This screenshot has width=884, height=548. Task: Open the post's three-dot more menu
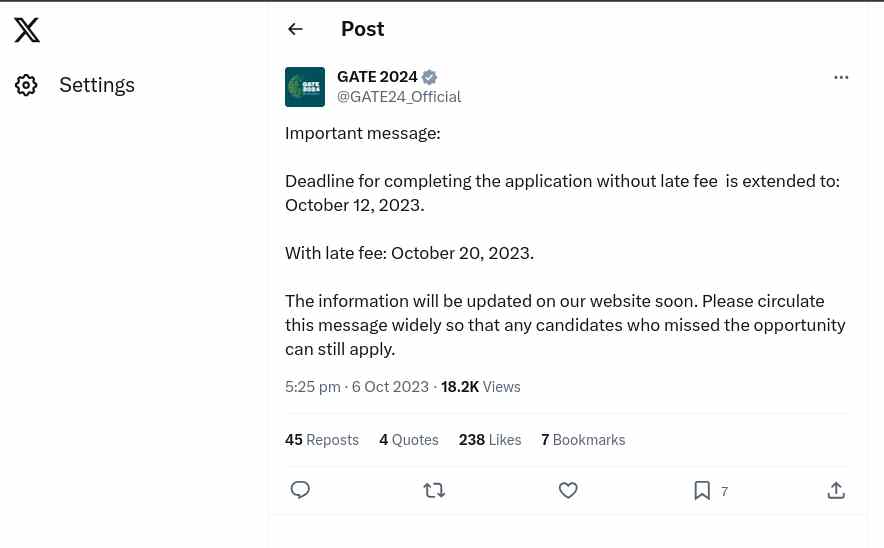tap(841, 77)
